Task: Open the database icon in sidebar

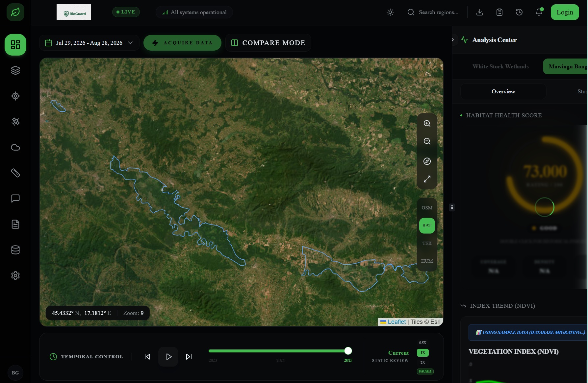Action: pos(15,250)
